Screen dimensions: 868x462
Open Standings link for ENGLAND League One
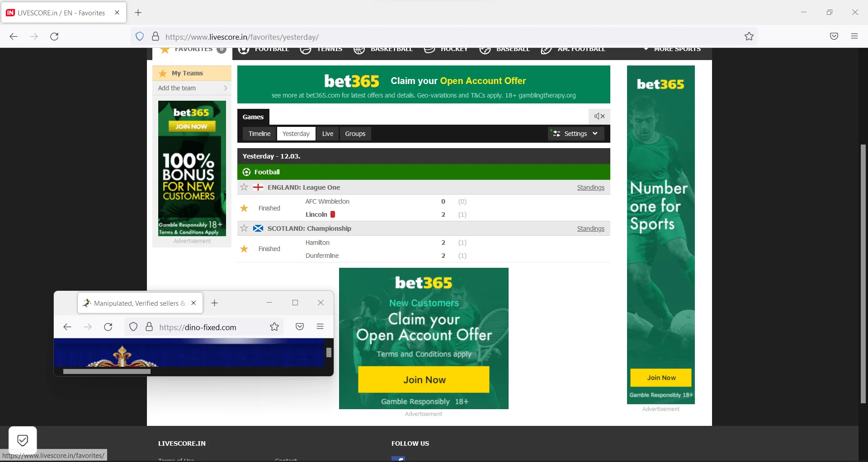pos(590,187)
